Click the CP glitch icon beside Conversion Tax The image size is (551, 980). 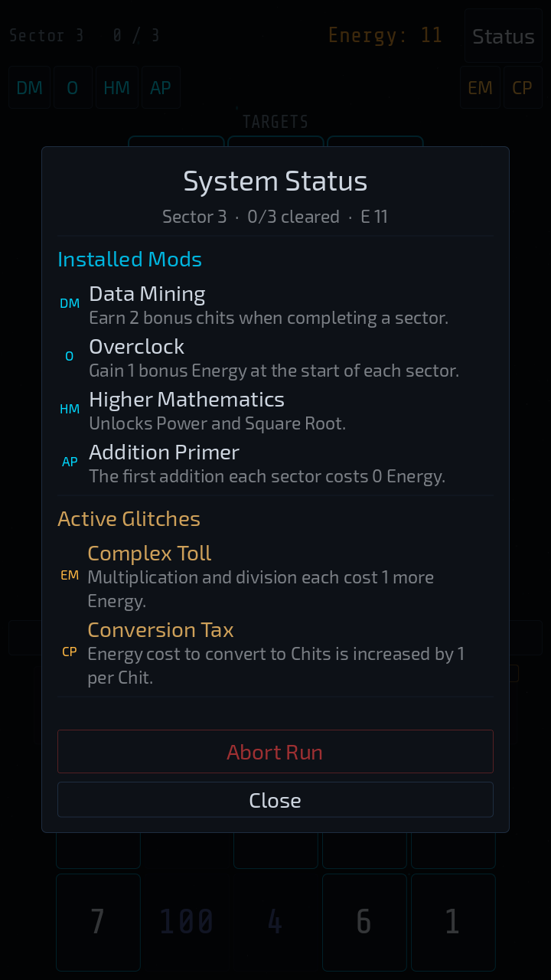point(70,652)
